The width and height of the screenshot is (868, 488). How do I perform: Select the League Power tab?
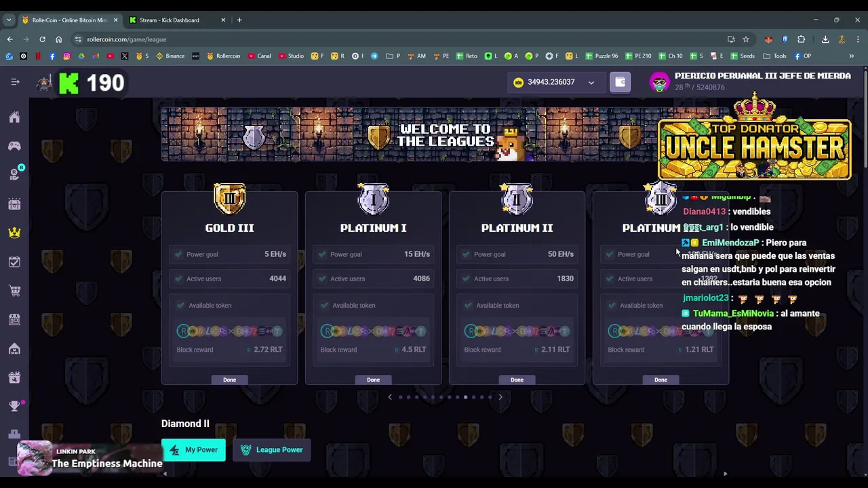click(x=271, y=449)
